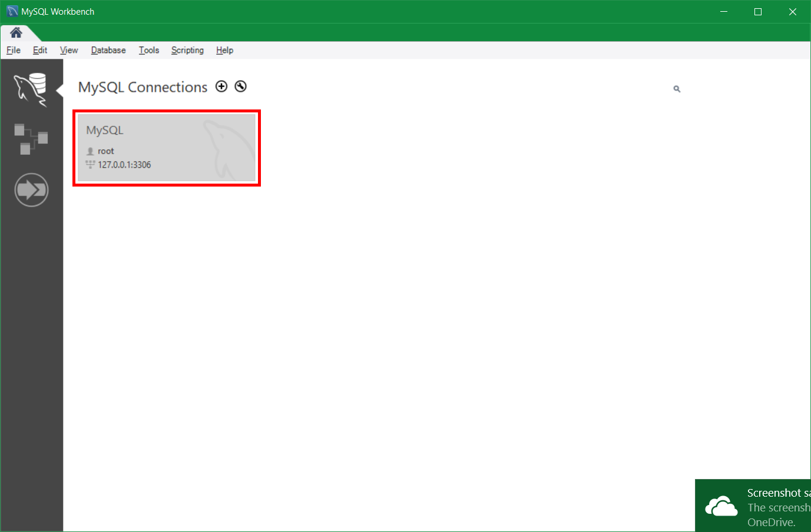Minimize the MySQL Workbench window

click(724, 12)
